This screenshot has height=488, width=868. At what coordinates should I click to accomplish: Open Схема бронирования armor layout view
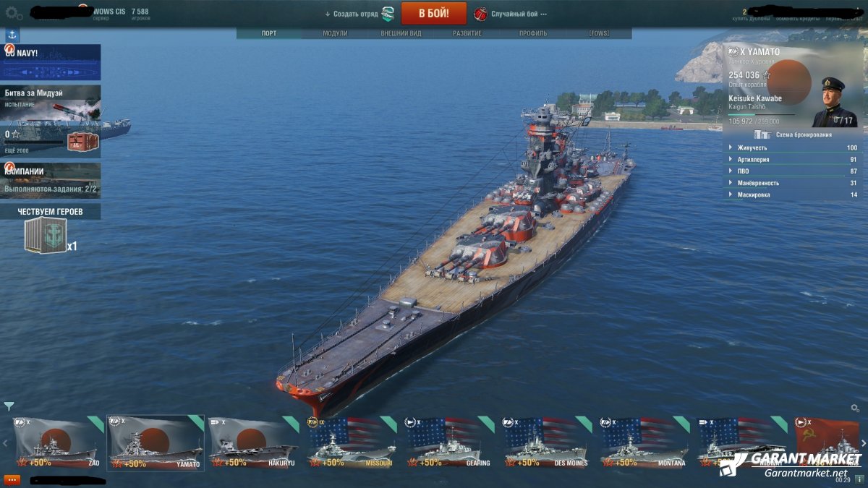[793, 134]
